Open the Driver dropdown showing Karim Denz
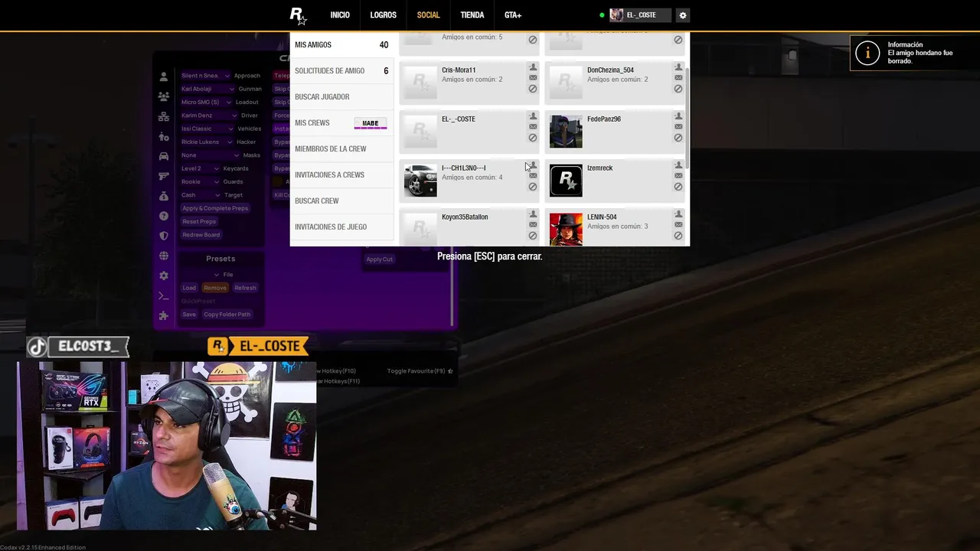This screenshot has height=551, width=980. tap(207, 116)
